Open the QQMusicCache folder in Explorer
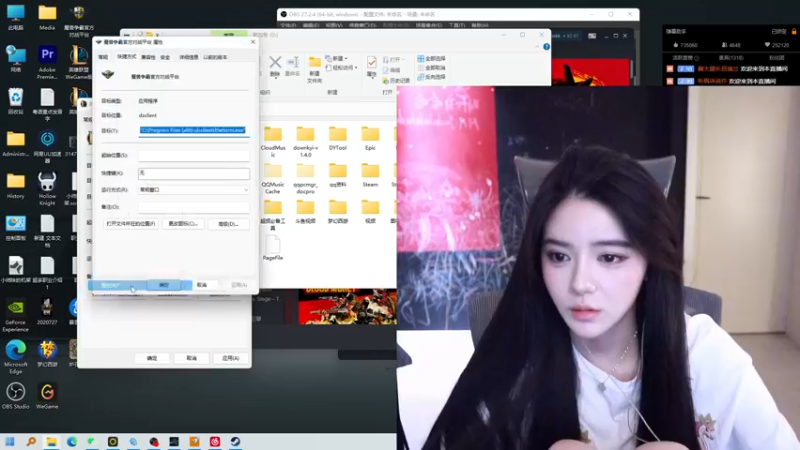 [273, 179]
